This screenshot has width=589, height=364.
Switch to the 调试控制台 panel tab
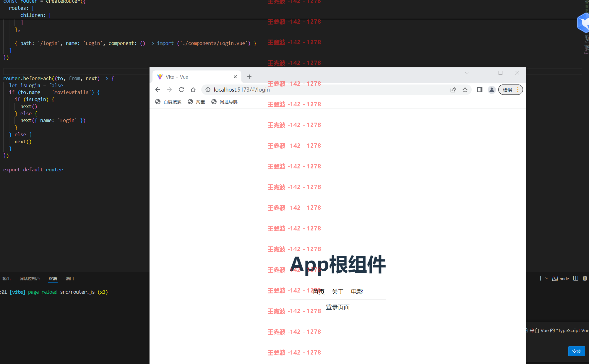30,279
